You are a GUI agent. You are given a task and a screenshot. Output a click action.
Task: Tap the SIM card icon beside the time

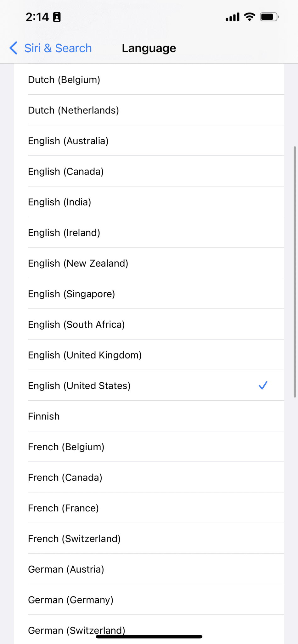pyautogui.click(x=57, y=17)
